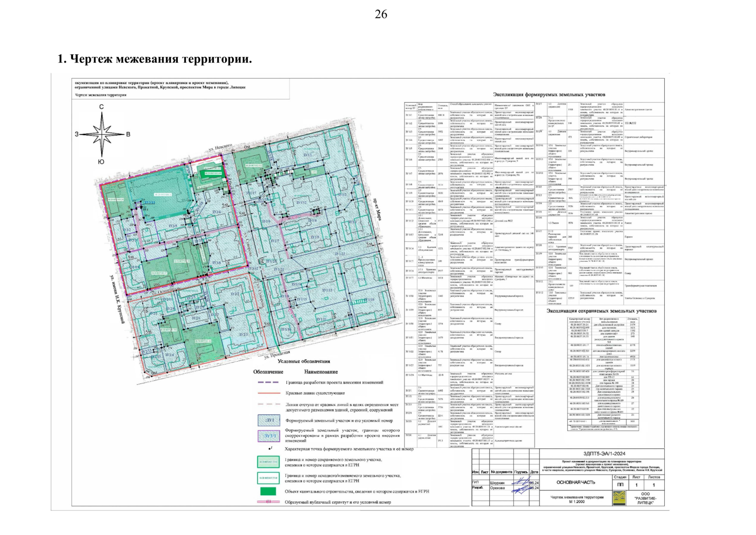
Task: Click the :ЗУ1 blue legend box
Action: coord(269,420)
